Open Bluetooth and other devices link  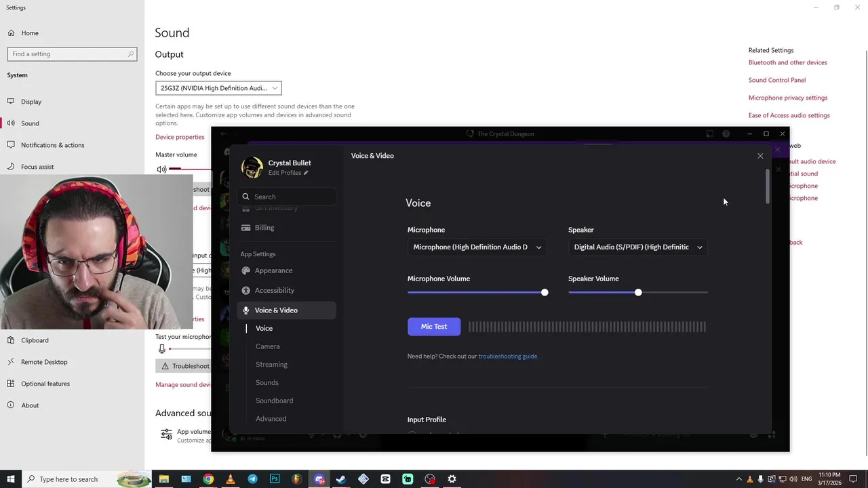click(x=788, y=62)
